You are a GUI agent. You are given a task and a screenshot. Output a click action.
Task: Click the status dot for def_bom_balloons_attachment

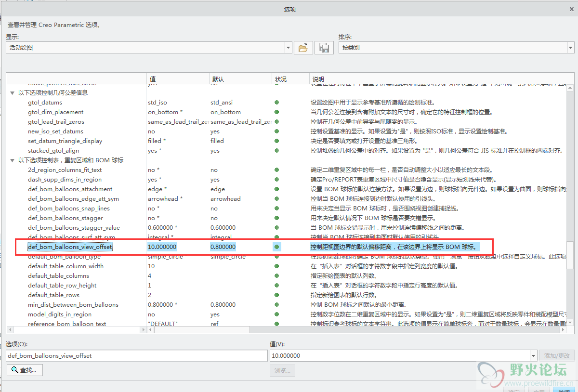pyautogui.click(x=276, y=189)
